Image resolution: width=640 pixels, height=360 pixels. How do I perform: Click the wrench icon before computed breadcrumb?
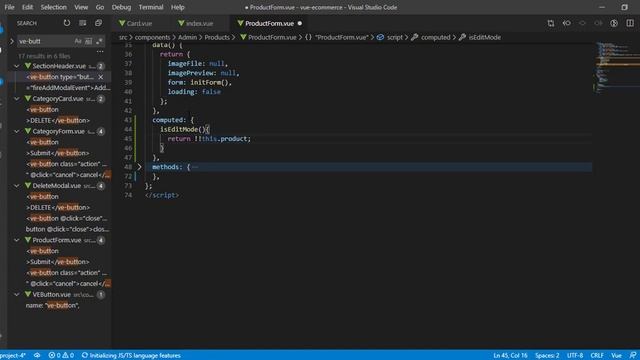click(414, 37)
